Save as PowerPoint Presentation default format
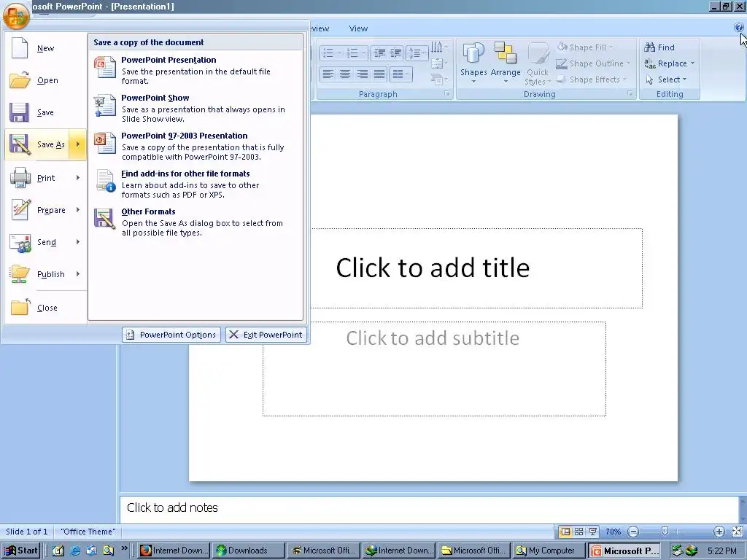This screenshot has height=560, width=747. coord(196,70)
